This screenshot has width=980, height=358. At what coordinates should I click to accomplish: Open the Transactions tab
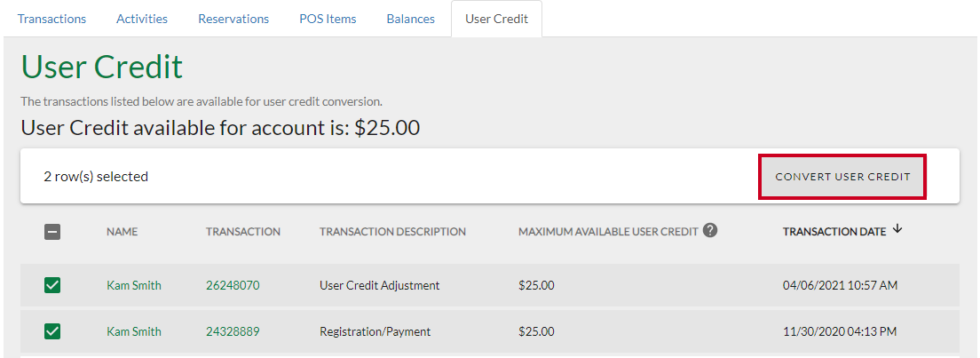(x=51, y=19)
